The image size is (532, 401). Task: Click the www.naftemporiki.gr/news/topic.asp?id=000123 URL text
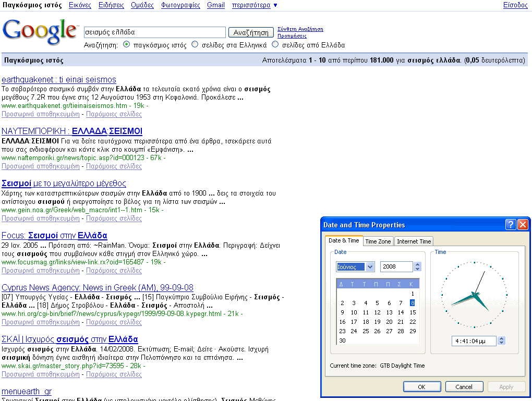coord(73,158)
